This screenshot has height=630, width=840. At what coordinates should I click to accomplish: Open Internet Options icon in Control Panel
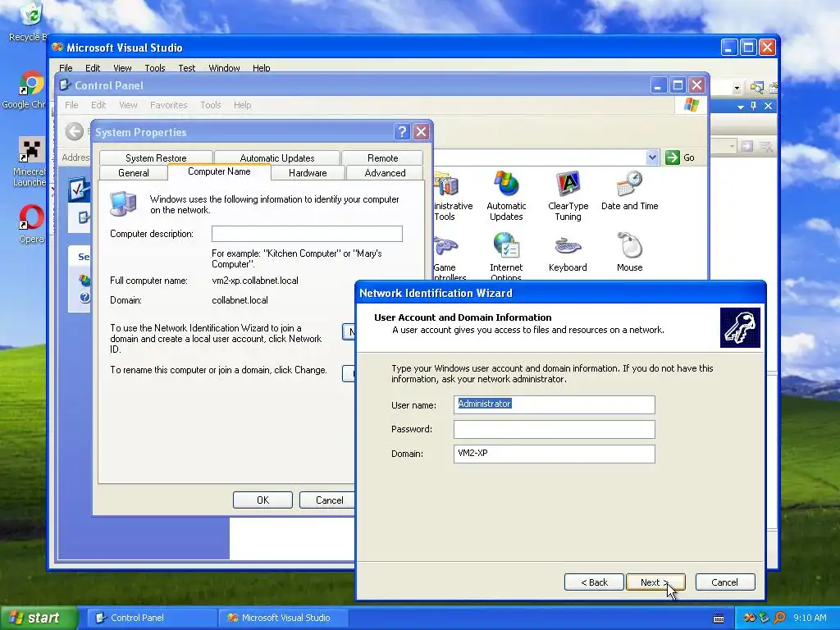[x=506, y=256]
